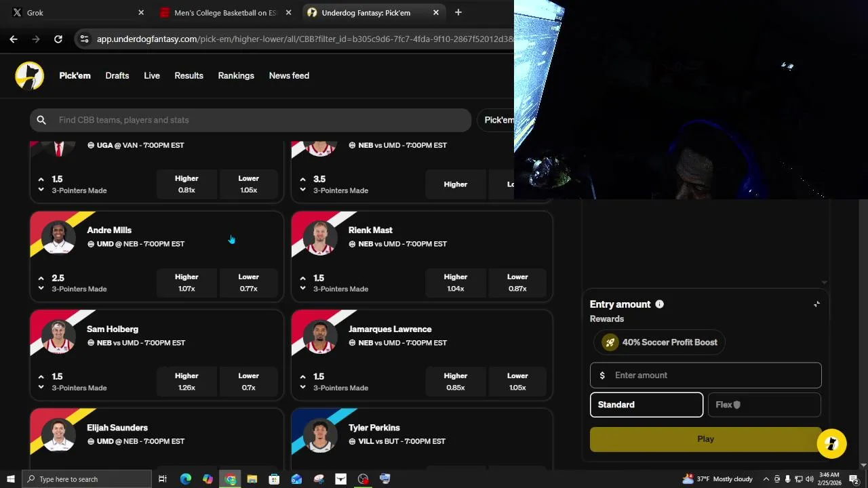
Task: Click the Find CBB teams search field
Action: (x=250, y=120)
